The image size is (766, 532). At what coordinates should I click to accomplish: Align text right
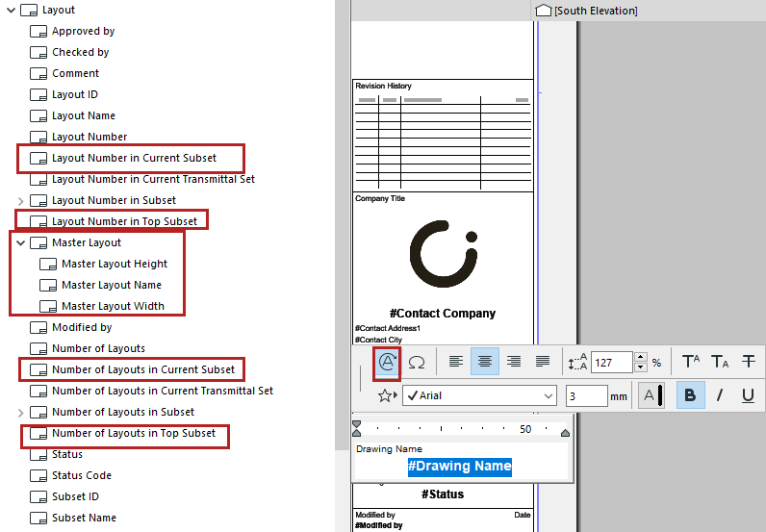click(514, 362)
